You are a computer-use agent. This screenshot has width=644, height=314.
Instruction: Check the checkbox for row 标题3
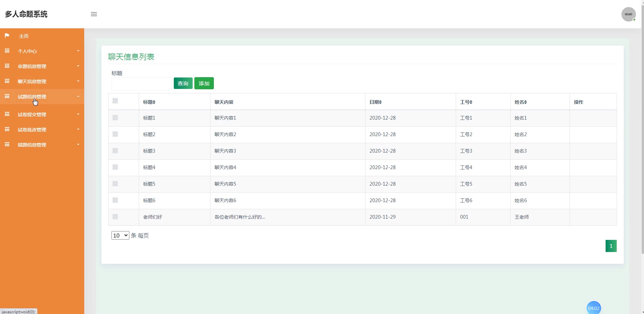115,151
